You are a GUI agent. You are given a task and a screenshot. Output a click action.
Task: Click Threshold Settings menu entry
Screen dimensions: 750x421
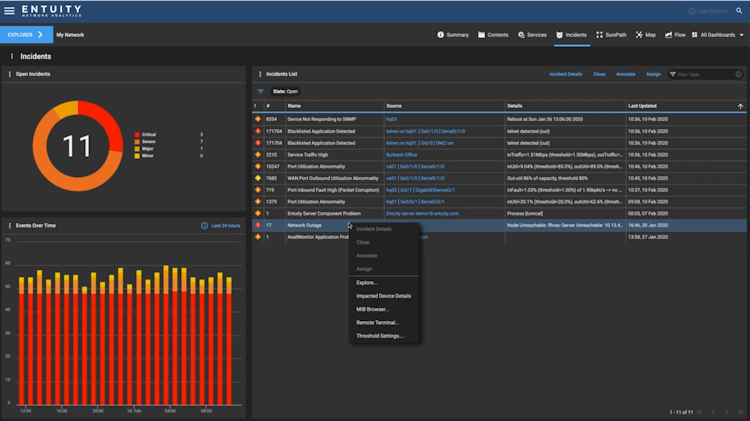point(380,336)
